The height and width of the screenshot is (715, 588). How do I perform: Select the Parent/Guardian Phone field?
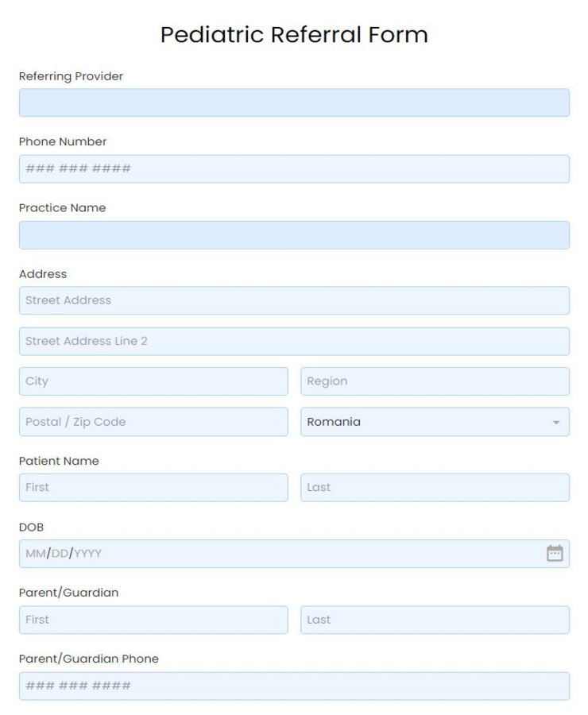coord(294,686)
